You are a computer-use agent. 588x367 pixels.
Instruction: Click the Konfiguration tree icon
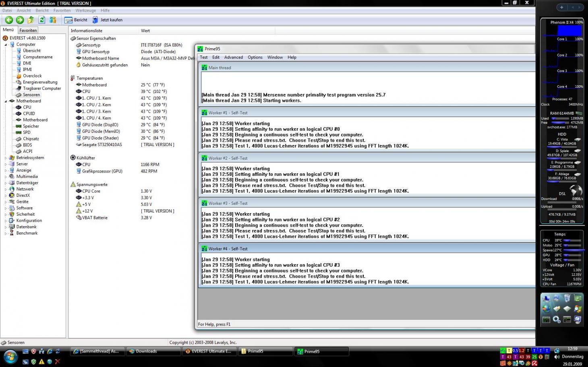[x=12, y=221]
